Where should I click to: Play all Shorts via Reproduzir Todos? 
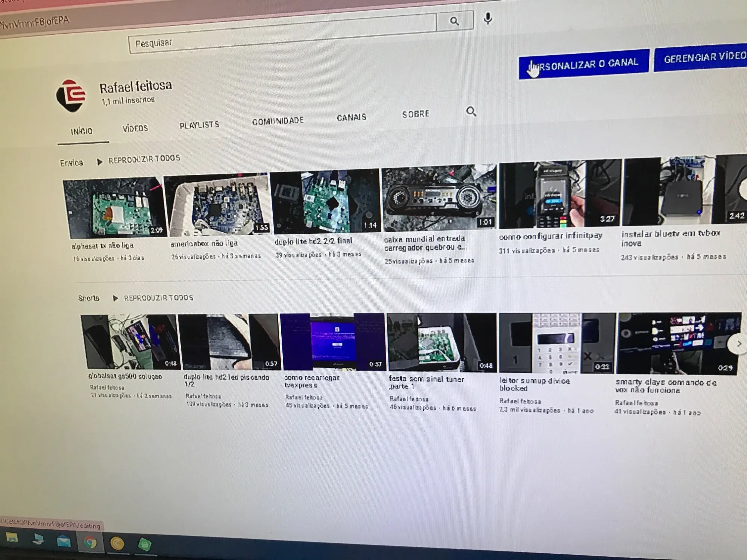point(158,298)
